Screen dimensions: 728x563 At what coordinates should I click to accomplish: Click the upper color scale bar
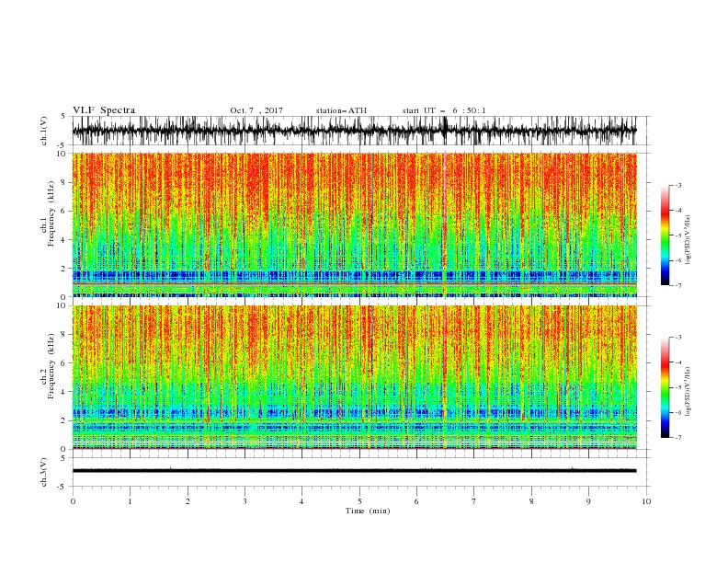tap(665, 236)
